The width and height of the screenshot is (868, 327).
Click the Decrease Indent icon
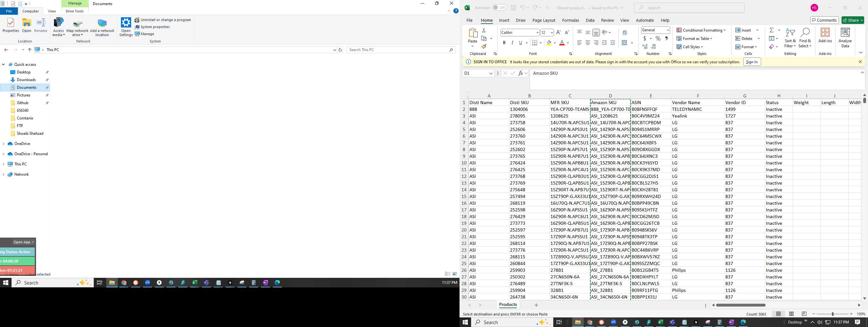click(x=604, y=43)
